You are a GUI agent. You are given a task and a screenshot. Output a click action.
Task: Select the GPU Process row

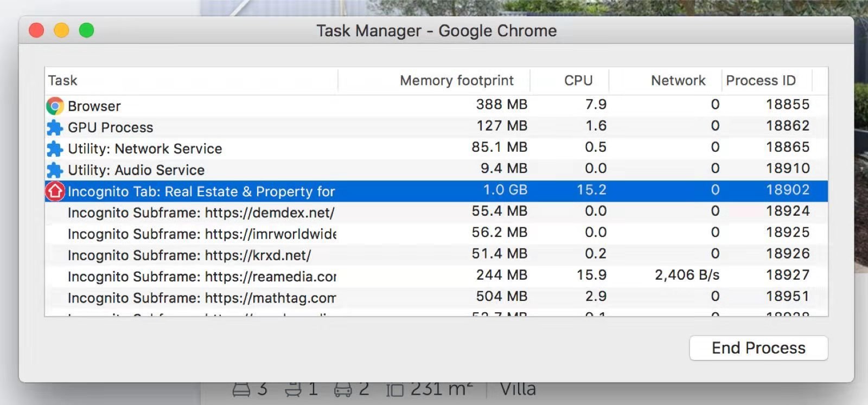coord(436,127)
